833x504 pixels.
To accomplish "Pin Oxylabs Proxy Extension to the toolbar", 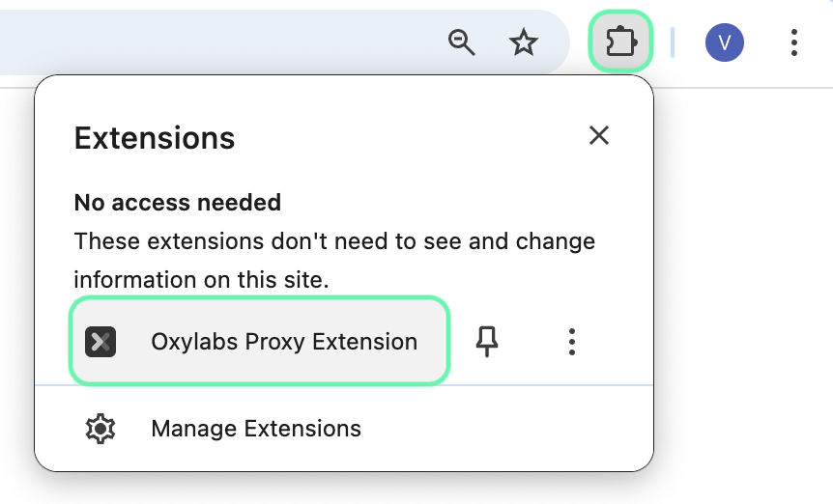I will click(487, 341).
